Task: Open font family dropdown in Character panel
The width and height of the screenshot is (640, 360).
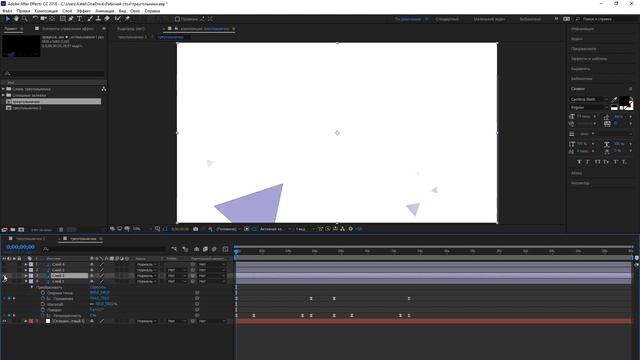Action: point(589,100)
